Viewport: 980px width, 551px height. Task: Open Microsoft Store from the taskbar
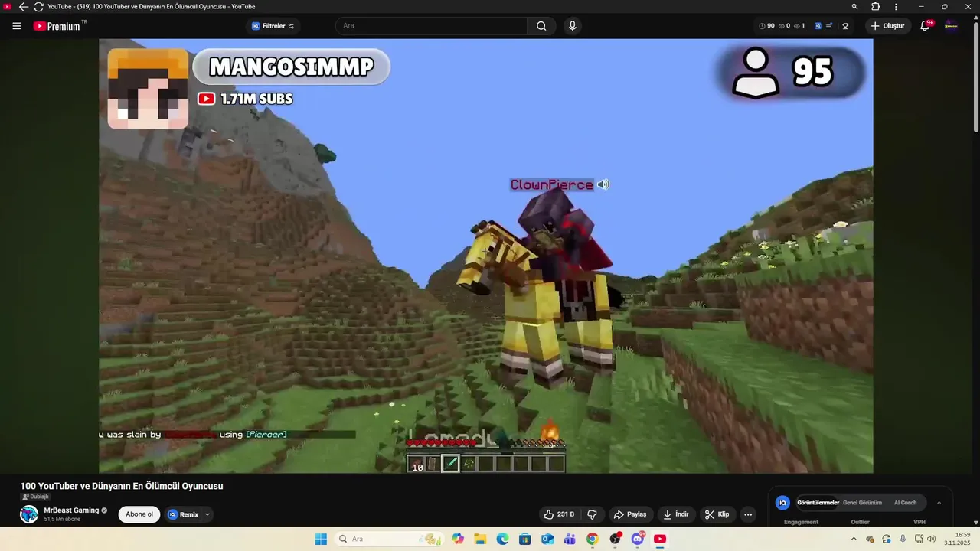tap(525, 539)
